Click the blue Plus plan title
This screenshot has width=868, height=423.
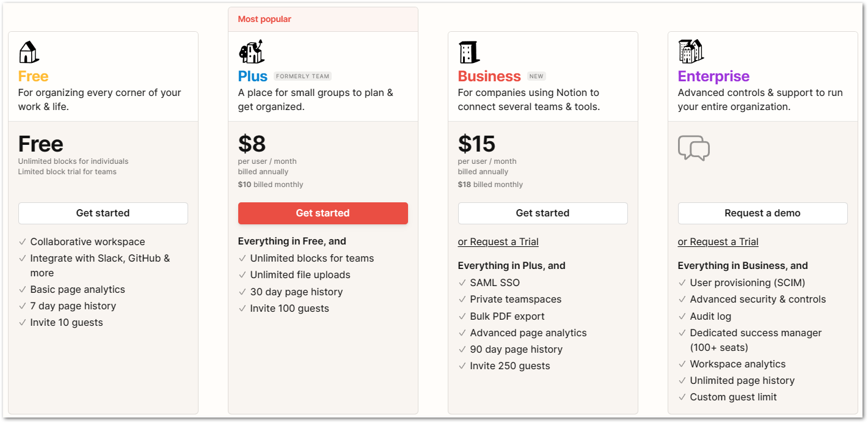(x=252, y=76)
